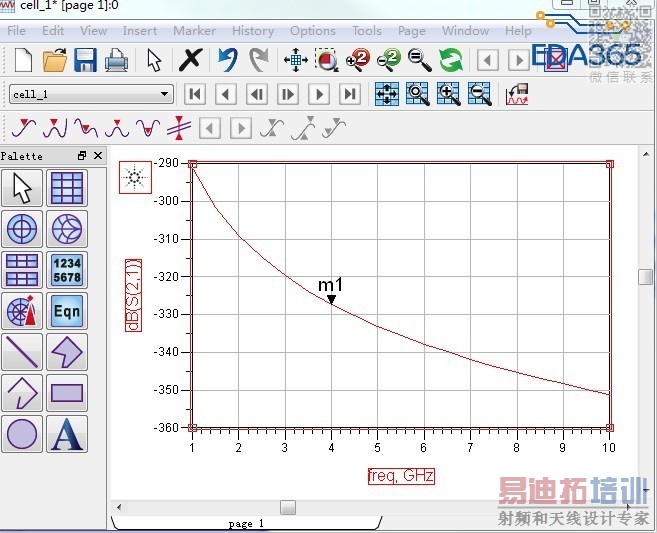Viewport: 657px width, 533px height.
Task: Open the Marker menu
Action: coord(194,31)
